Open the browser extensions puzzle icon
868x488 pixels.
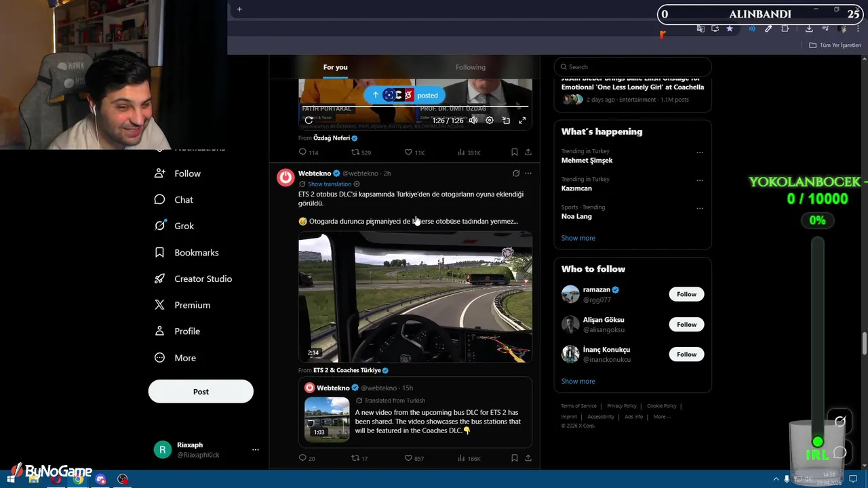click(x=785, y=28)
